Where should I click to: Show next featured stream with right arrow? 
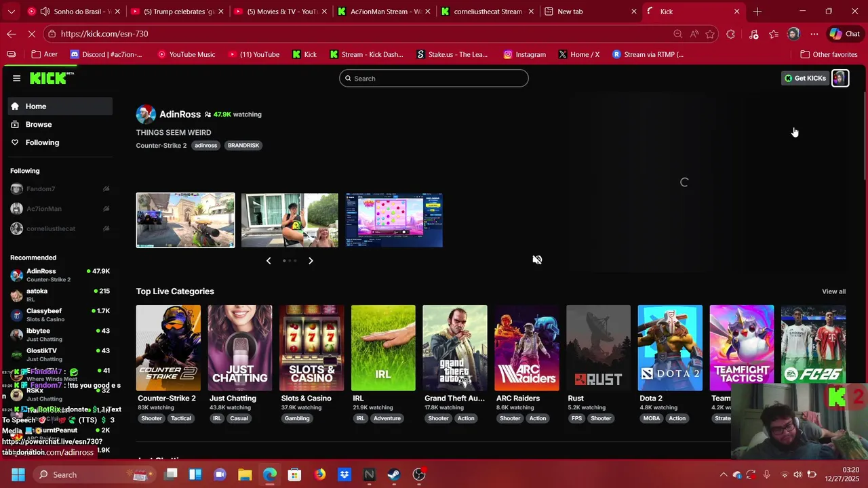[x=311, y=260]
